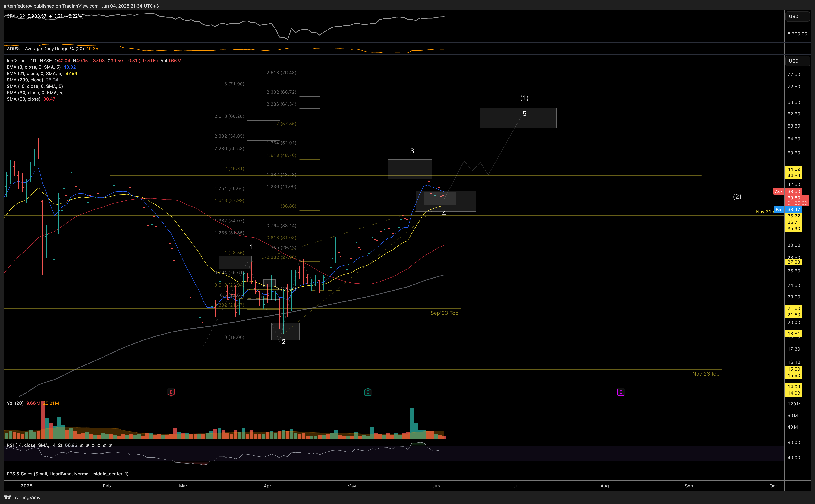Click the (2) wave label at right
Viewport: 815px width, 504px height.
(x=737, y=196)
